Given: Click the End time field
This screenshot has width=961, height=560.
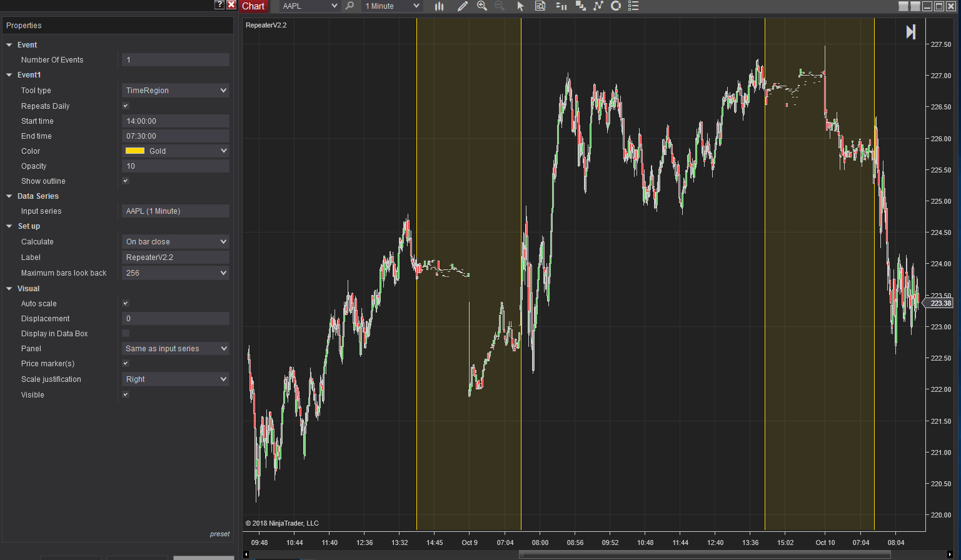Looking at the screenshot, I should click(x=176, y=136).
